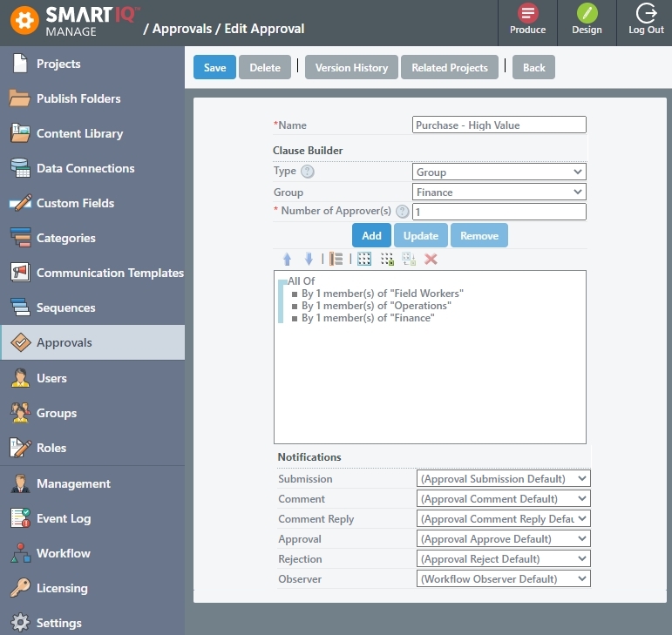Click the Data Connections database icon
This screenshot has width=672, height=635.
point(20,168)
